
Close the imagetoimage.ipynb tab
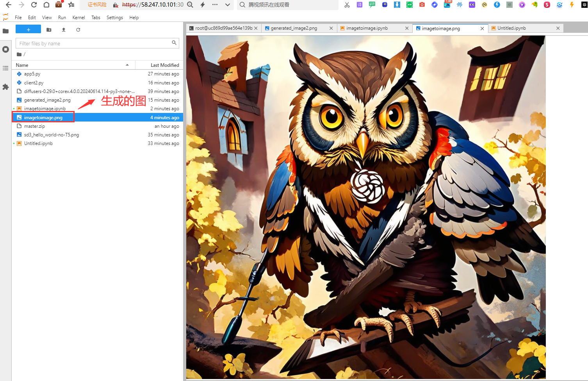click(407, 28)
